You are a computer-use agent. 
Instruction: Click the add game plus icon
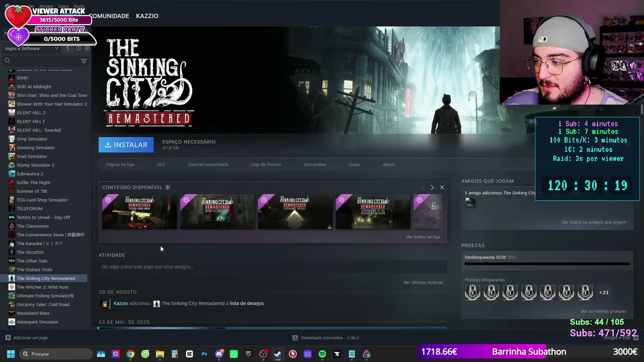coord(8,338)
